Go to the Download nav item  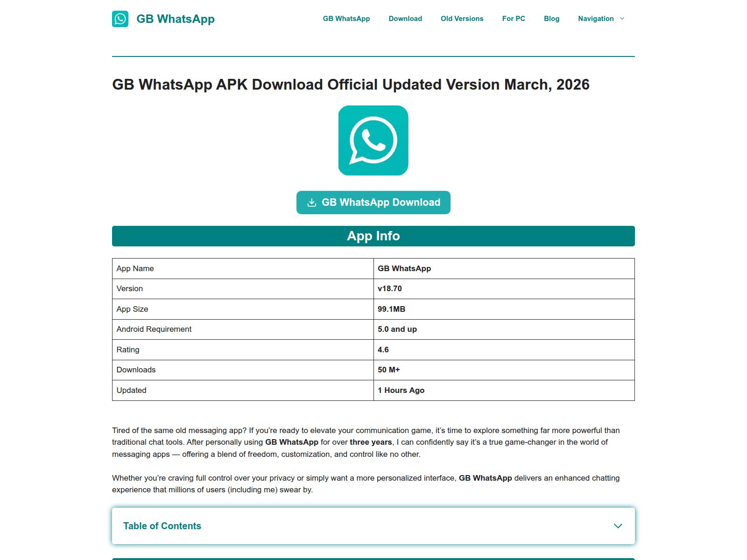pyautogui.click(x=405, y=19)
